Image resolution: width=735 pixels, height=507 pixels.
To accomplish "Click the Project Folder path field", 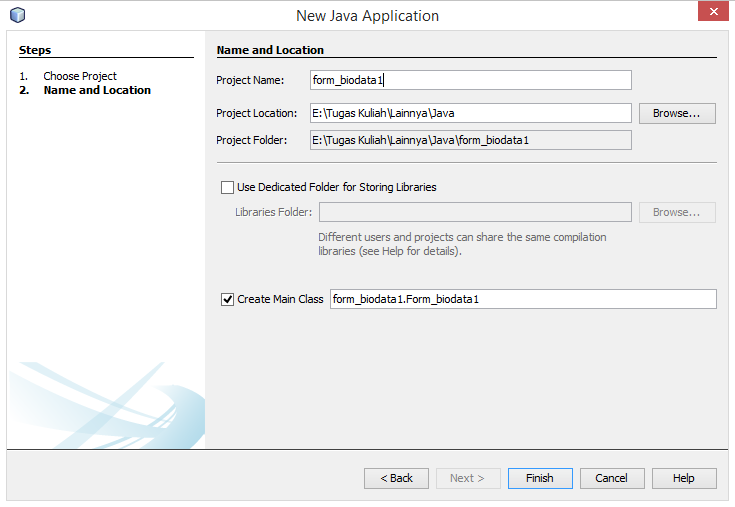I will tap(470, 140).
